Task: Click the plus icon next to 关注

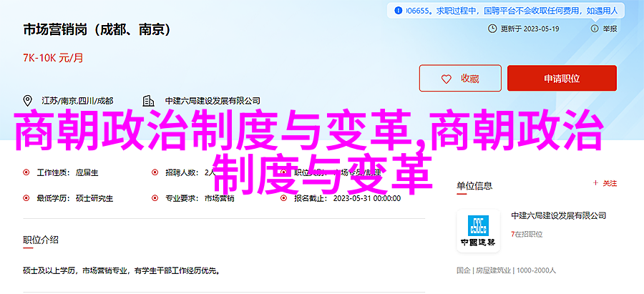Action: (x=595, y=184)
